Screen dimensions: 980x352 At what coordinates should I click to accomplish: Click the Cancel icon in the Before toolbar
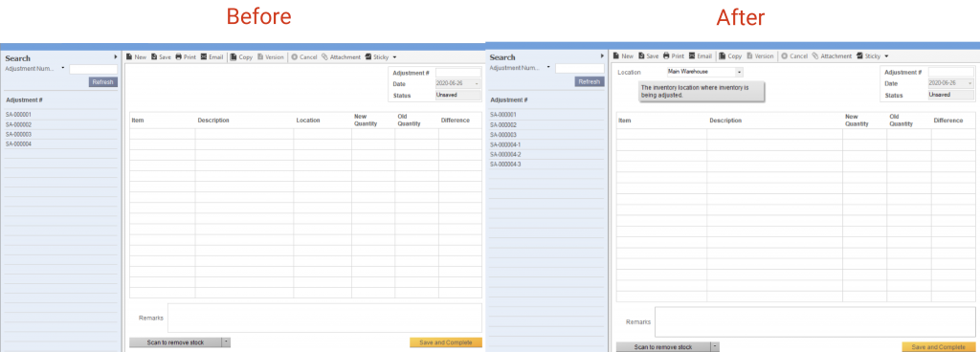(295, 56)
